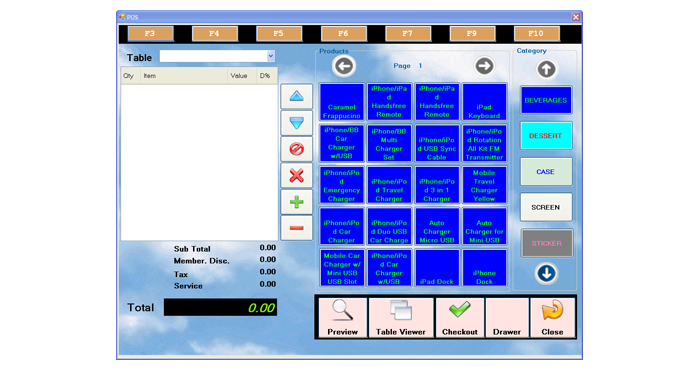Select the BEVERAGES category
The width and height of the screenshot is (700, 371).
[546, 100]
